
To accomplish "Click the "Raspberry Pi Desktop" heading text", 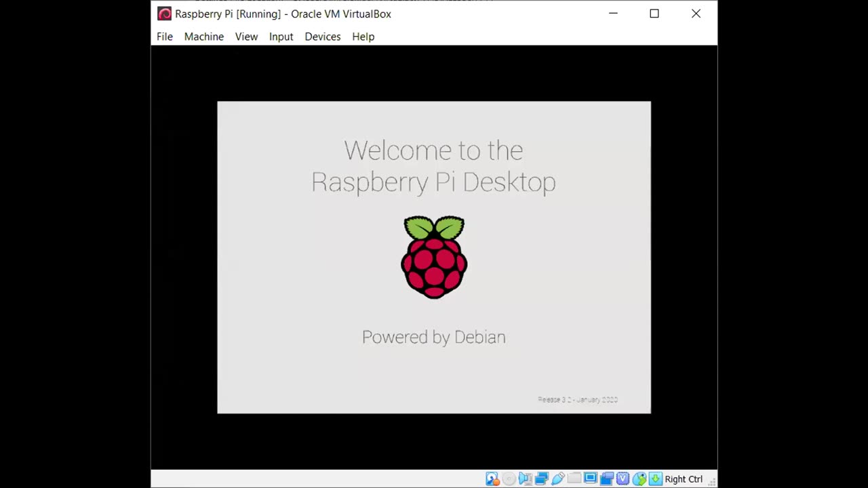I will click(x=434, y=182).
